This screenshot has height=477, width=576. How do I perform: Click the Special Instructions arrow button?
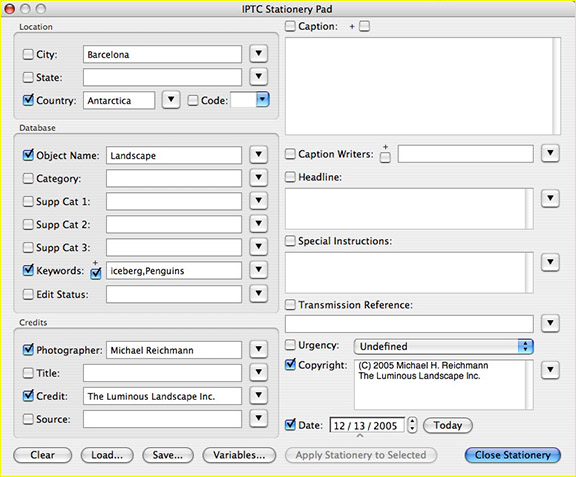550,262
